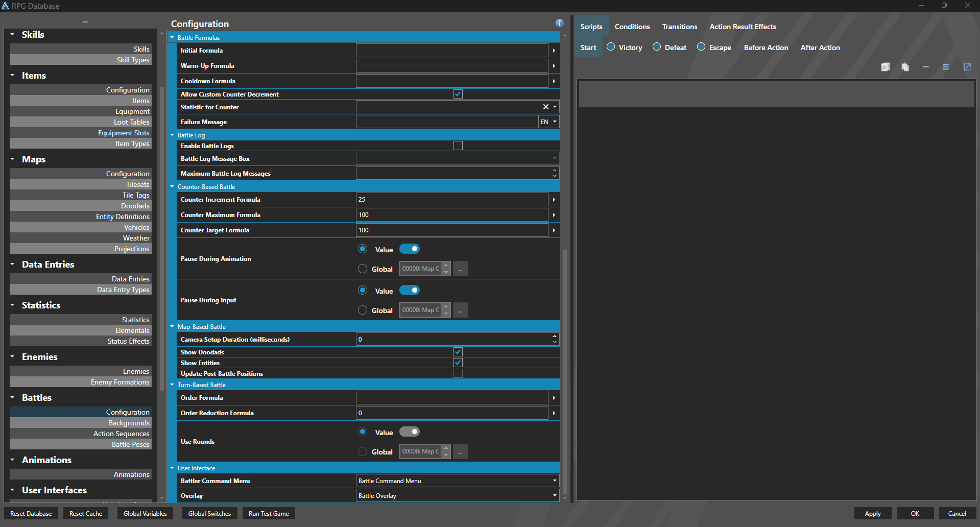Screen dimensions: 980x527
Task: Click the info icon beside Configuration header
Action: click(x=559, y=23)
